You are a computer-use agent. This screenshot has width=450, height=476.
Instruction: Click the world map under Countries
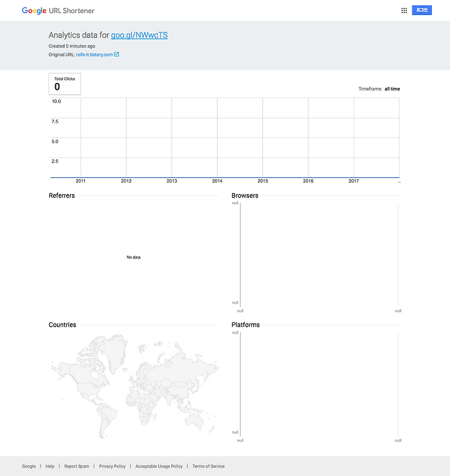[x=134, y=386]
